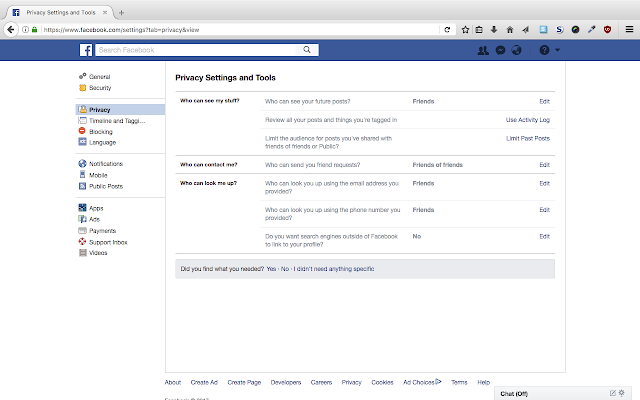Edit email address lookup setting

pyautogui.click(x=544, y=183)
